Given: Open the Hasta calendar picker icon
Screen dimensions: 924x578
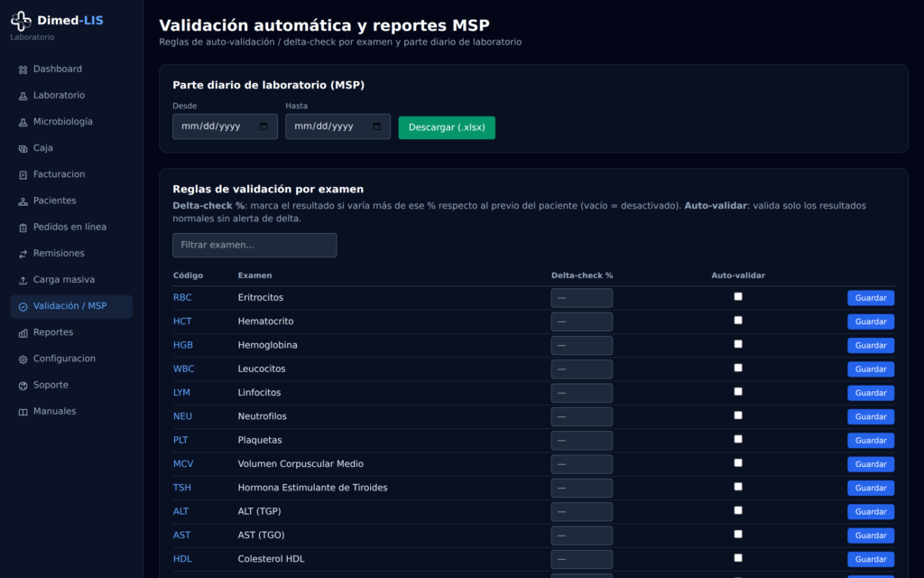Looking at the screenshot, I should point(376,126).
